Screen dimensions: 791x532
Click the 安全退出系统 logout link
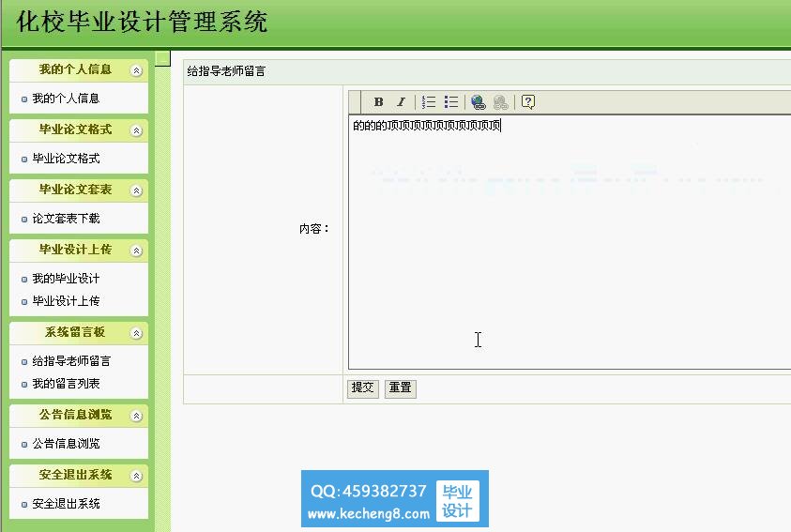(66, 504)
